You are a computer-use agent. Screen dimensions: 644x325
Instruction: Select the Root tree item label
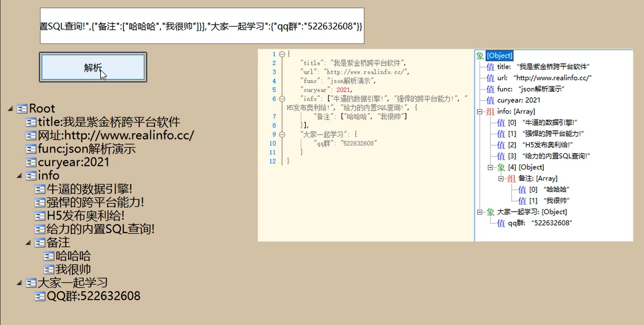point(42,109)
